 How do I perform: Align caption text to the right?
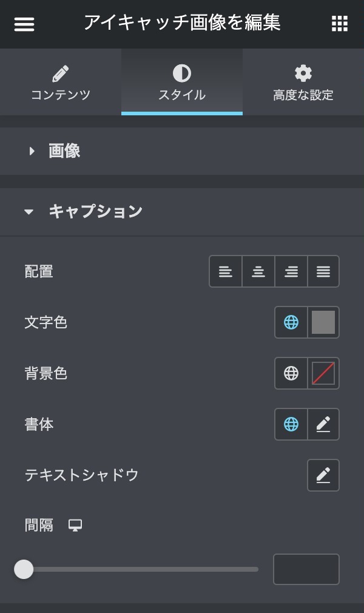click(291, 271)
